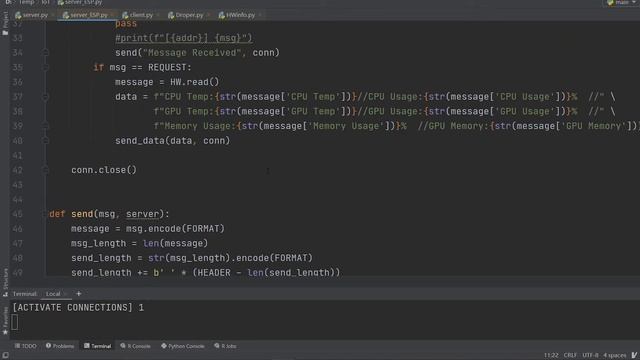Click on send_data(data, conn) call

click(172, 141)
